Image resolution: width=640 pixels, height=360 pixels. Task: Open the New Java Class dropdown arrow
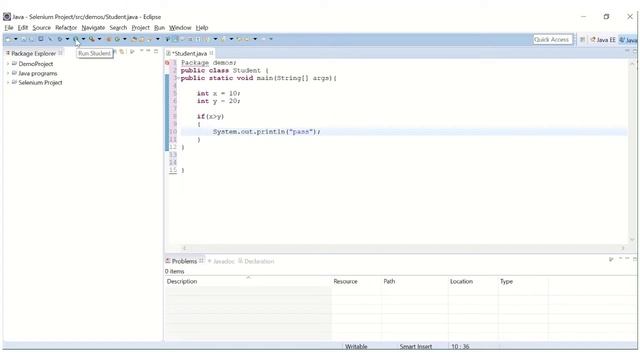[x=124, y=39]
